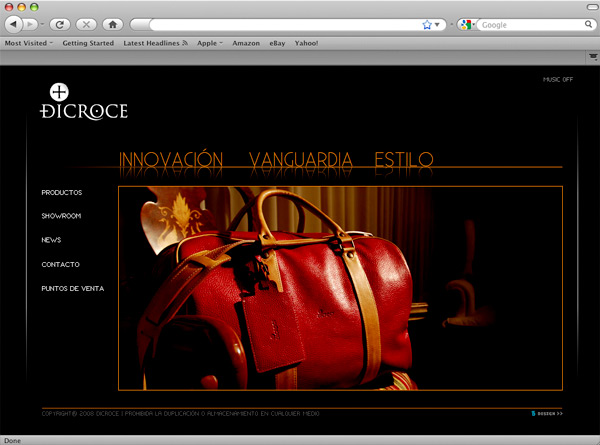Open the Puntos de Venta section

(x=72, y=288)
